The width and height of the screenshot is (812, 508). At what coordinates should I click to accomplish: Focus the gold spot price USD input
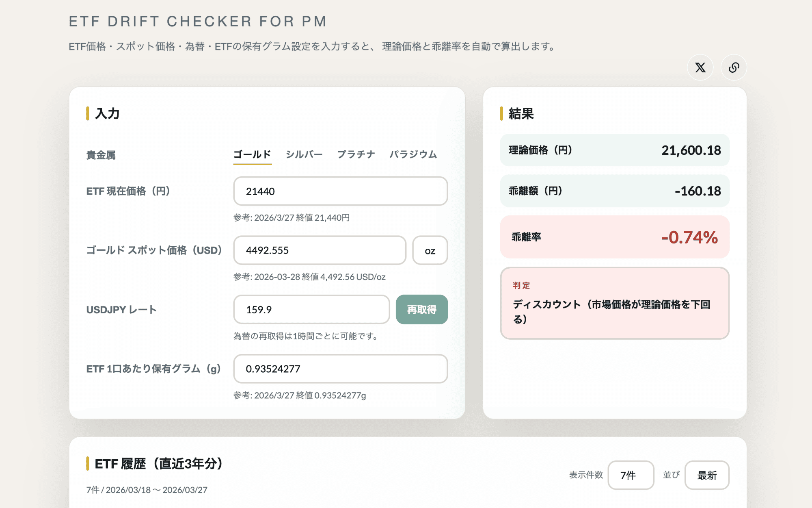coord(320,250)
